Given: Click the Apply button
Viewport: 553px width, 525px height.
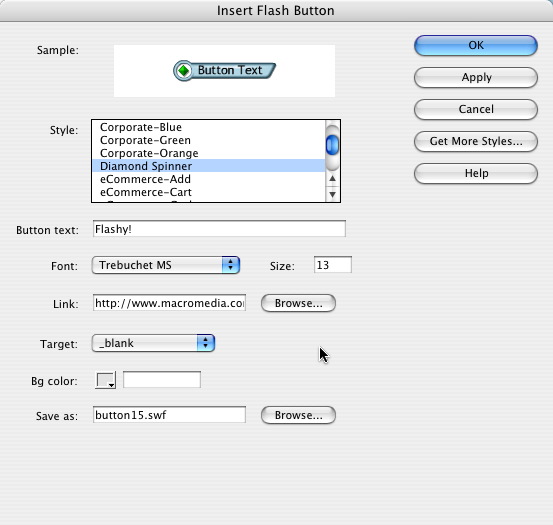Looking at the screenshot, I should click(476, 77).
